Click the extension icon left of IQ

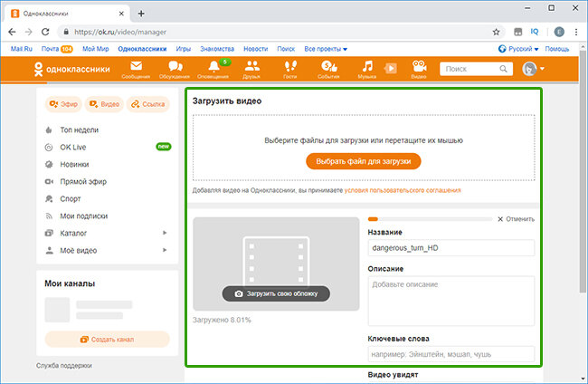coord(517,32)
